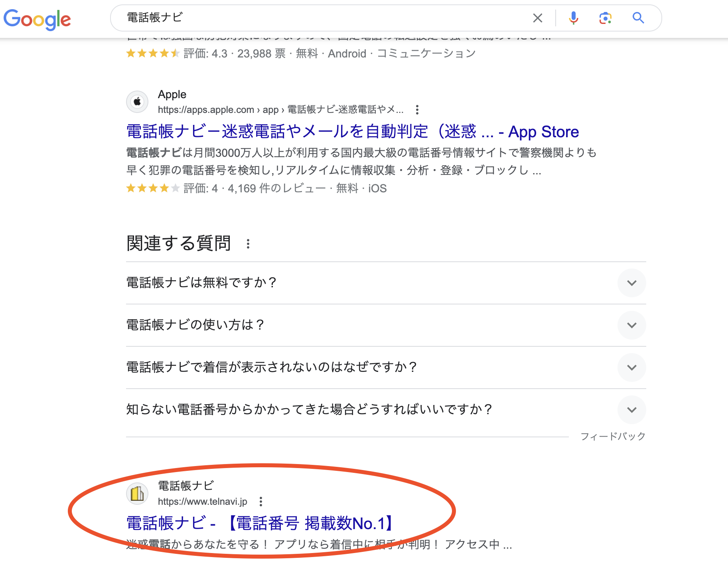Click the magnifying glass search button
Image resolution: width=728 pixels, height=569 pixels.
[638, 18]
